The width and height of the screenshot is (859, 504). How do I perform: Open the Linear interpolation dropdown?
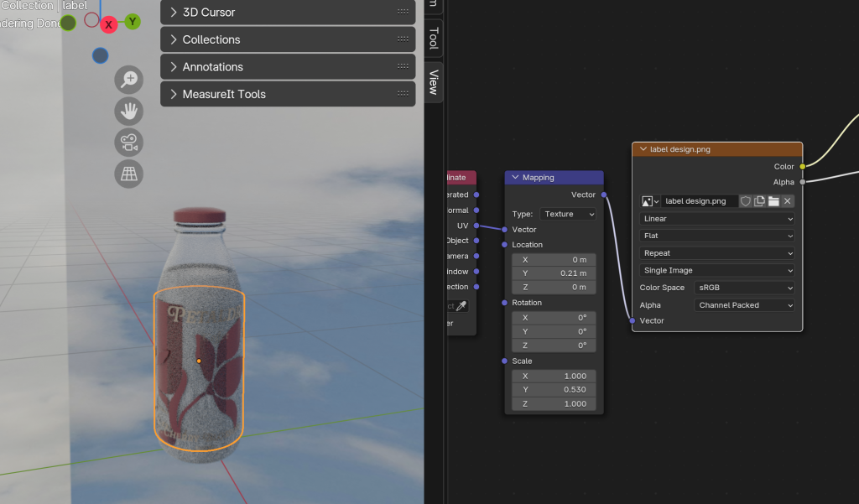[x=717, y=219]
